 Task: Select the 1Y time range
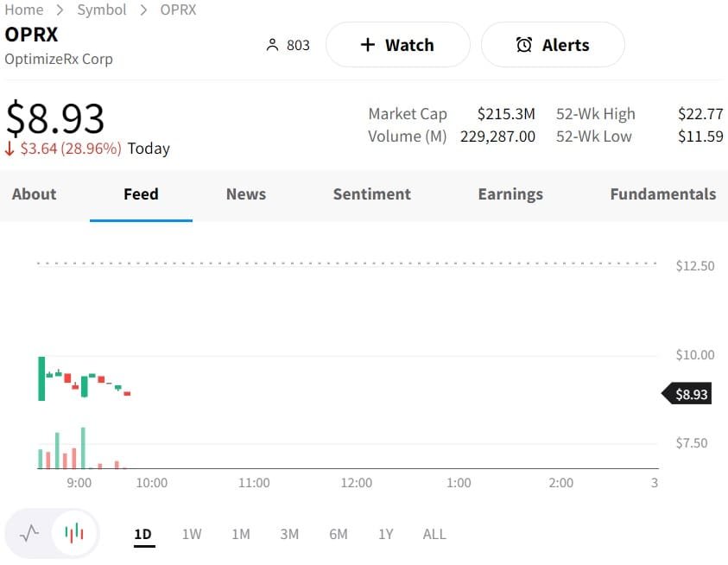pos(386,534)
